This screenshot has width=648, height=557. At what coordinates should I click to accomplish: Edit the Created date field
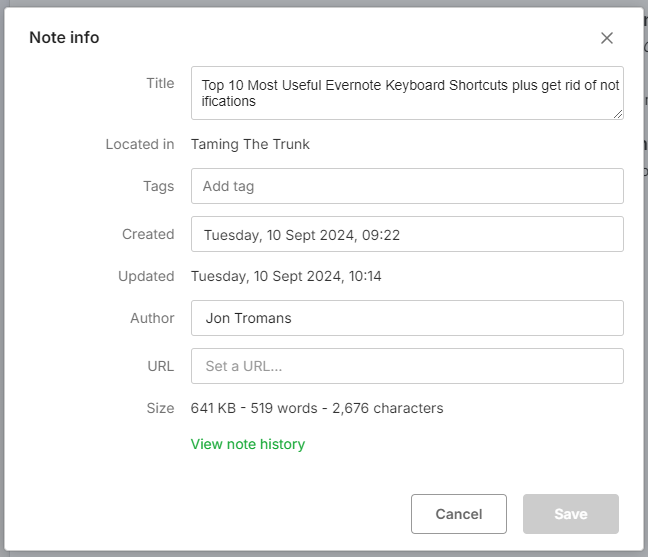point(407,235)
